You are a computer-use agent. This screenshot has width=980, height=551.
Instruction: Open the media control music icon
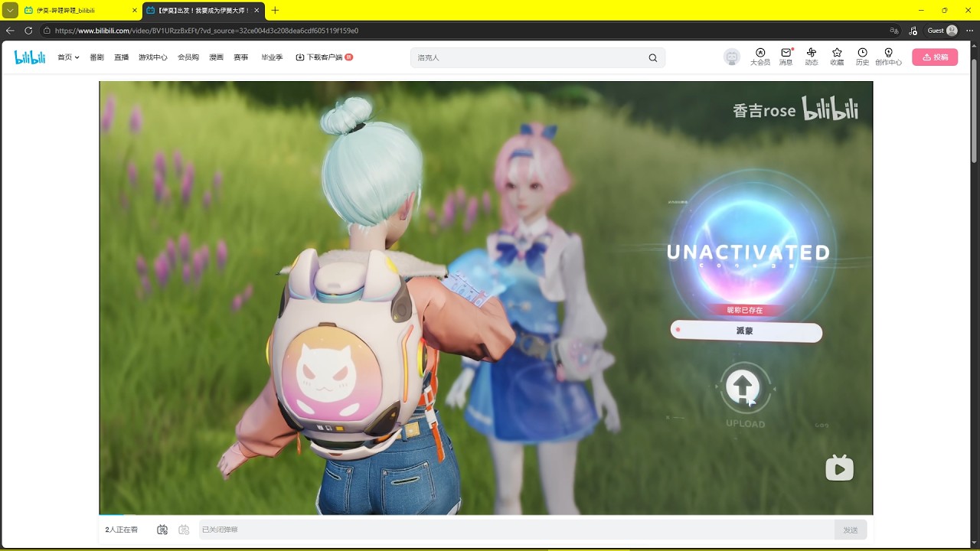[x=913, y=31]
